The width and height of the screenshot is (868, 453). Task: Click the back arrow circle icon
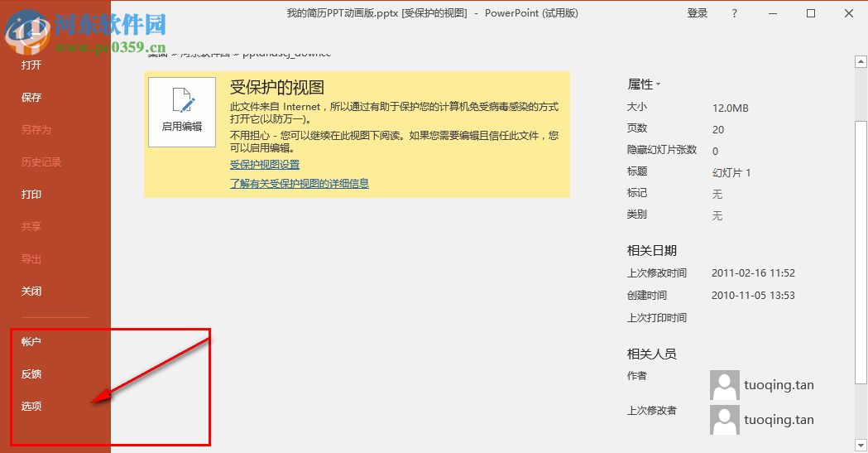26,32
